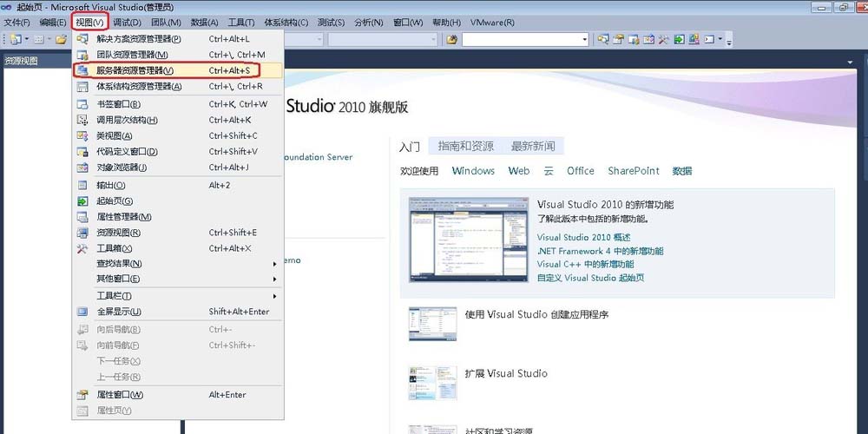Open the 编辑(E) menu

[x=53, y=23]
